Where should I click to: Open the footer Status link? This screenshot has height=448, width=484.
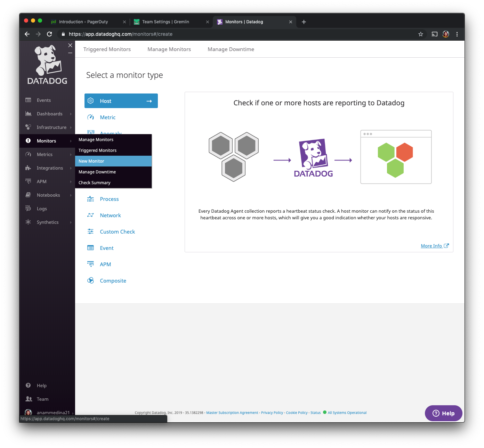(x=315, y=413)
